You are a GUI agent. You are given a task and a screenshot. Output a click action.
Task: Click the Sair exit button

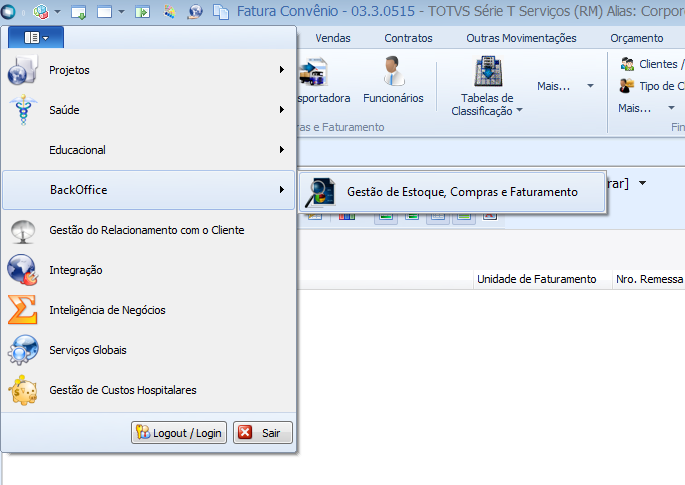click(x=263, y=433)
